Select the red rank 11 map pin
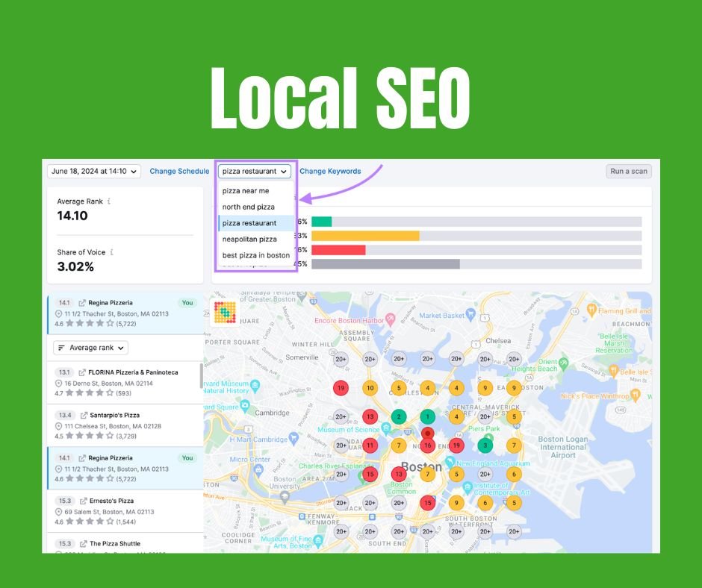This screenshot has width=702, height=588. (x=370, y=445)
